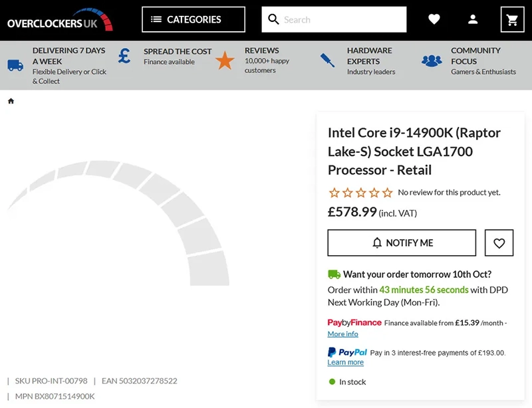Click the NOTIFY ME button

[x=402, y=243]
